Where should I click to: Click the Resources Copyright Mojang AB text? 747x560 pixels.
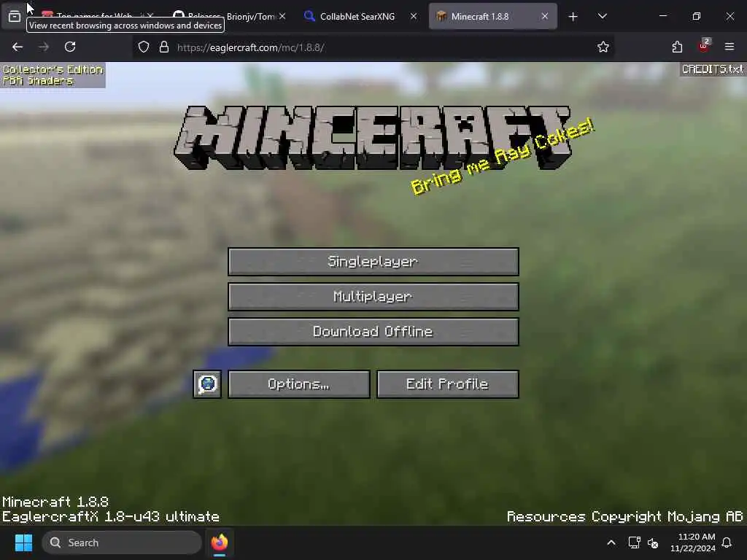click(x=624, y=517)
